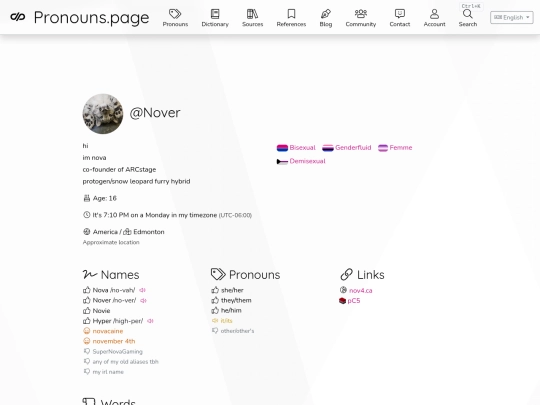Click the city icon next to Edmonton
Image resolution: width=540 pixels, height=405 pixels.
[127, 232]
